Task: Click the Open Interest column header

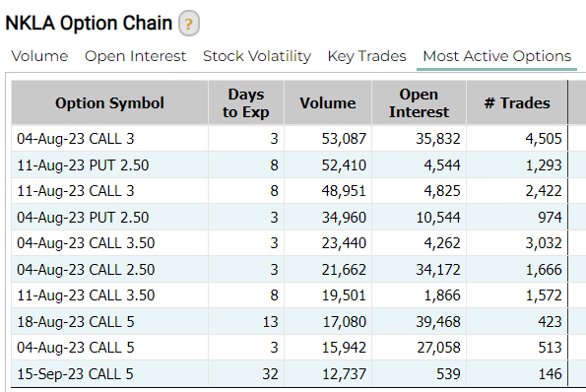Action: (x=419, y=102)
